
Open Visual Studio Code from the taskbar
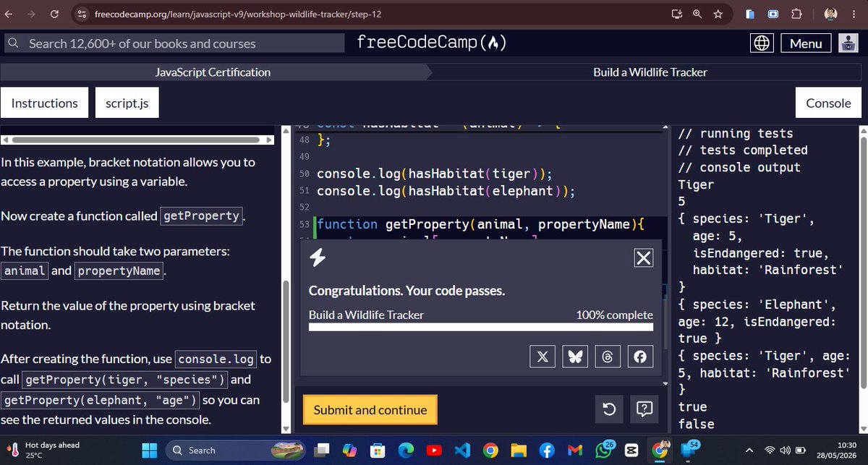(x=462, y=451)
